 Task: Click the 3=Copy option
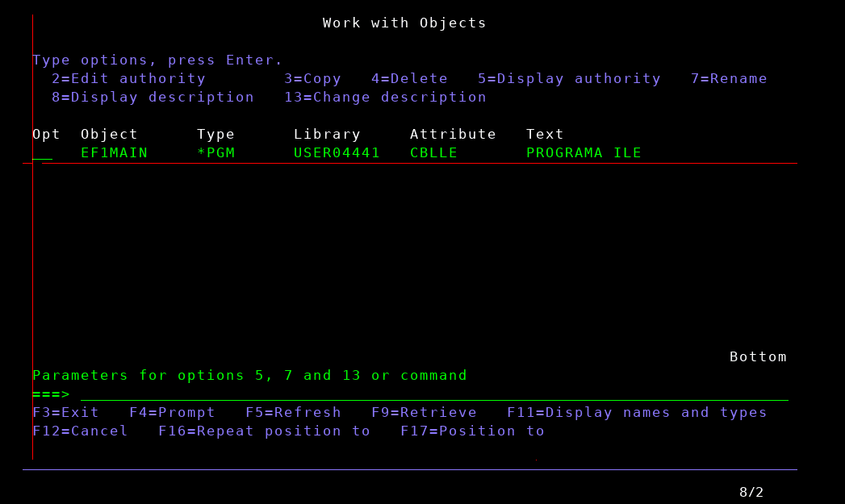[312, 78]
